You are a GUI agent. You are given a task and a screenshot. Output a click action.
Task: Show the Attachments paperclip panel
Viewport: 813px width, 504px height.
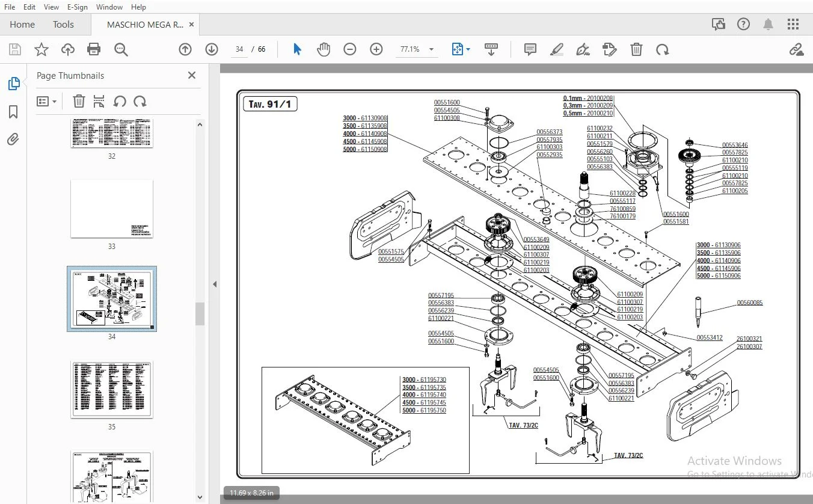click(x=13, y=140)
